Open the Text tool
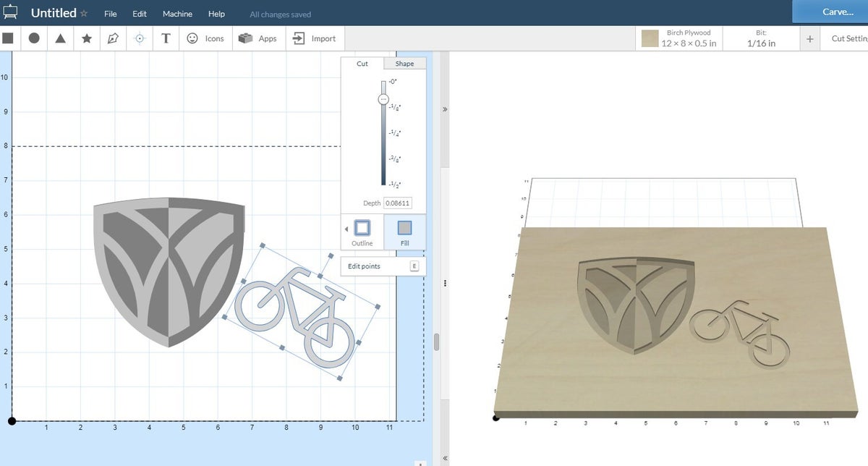 click(x=166, y=38)
